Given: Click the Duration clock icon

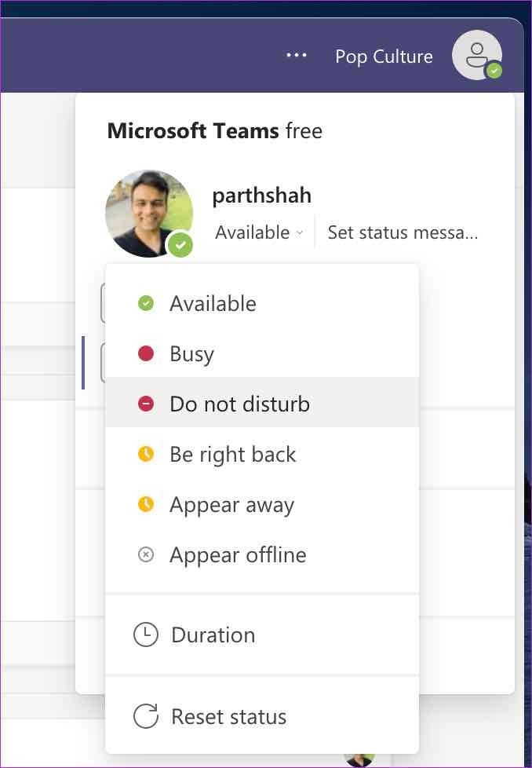Looking at the screenshot, I should click(146, 635).
